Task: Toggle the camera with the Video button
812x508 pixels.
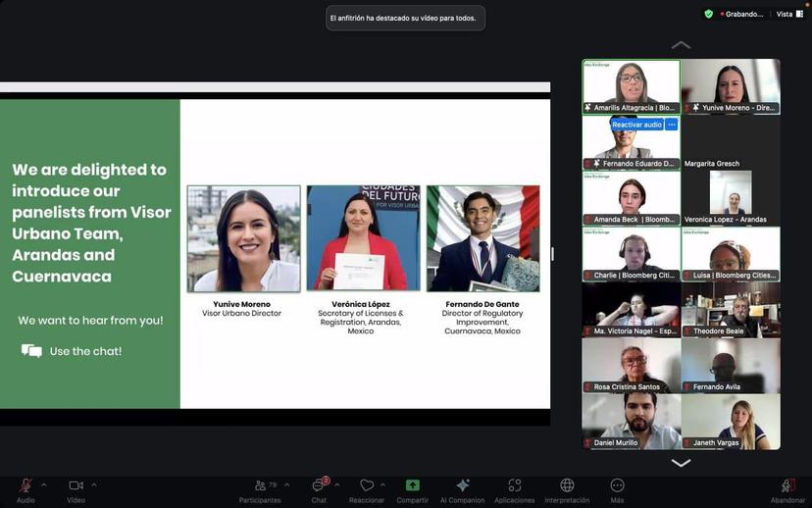Action: [x=76, y=486]
